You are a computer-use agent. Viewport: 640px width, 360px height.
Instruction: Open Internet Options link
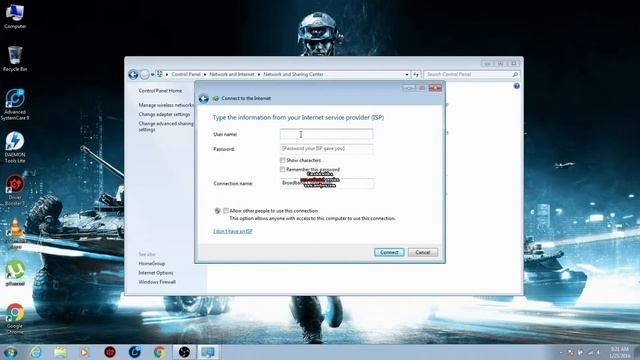(x=156, y=273)
